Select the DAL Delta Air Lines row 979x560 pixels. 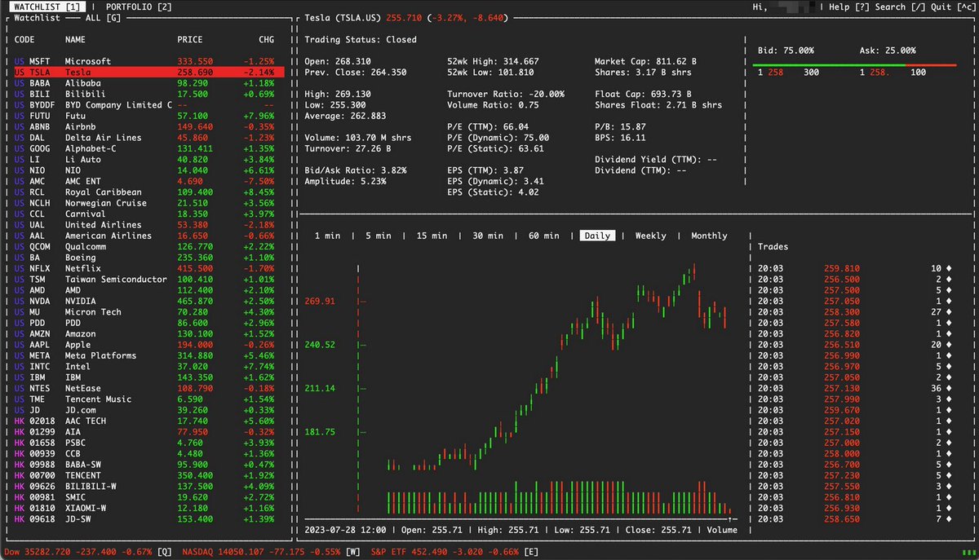click(148, 138)
